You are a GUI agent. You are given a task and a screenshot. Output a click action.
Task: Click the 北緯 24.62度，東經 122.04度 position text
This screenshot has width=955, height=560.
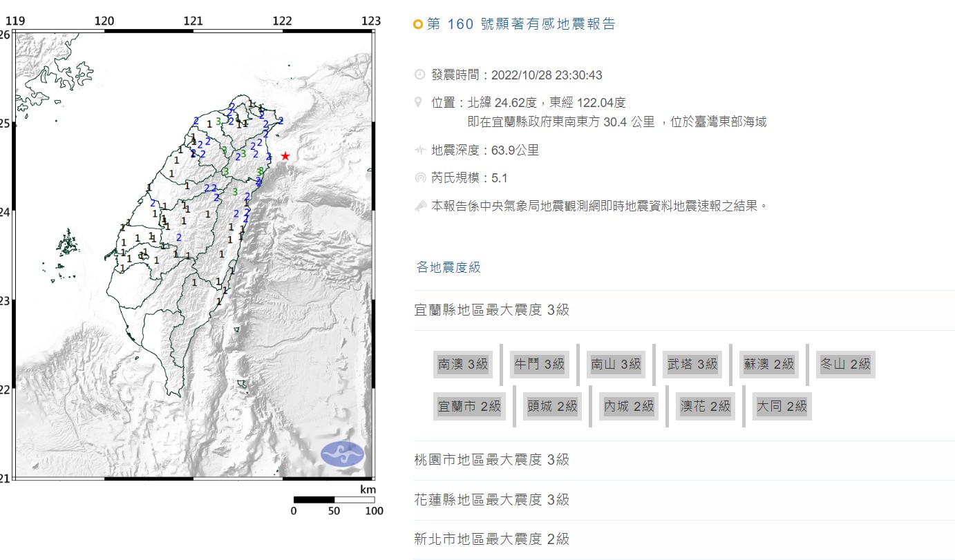[x=547, y=102]
